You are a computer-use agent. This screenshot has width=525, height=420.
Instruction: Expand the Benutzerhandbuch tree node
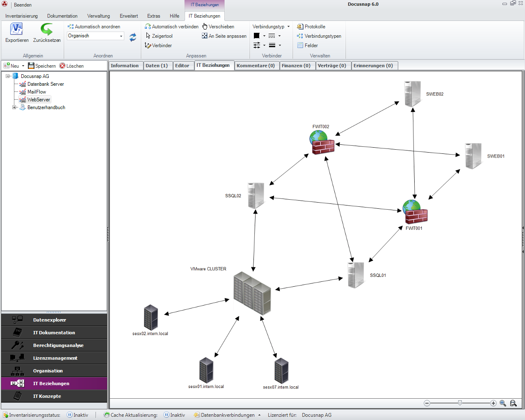coord(14,107)
